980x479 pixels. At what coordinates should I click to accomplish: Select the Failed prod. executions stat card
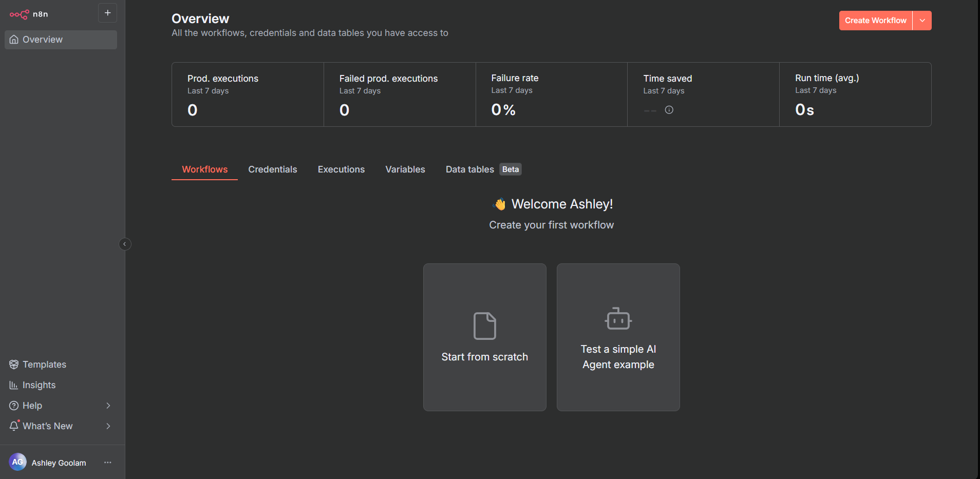399,94
